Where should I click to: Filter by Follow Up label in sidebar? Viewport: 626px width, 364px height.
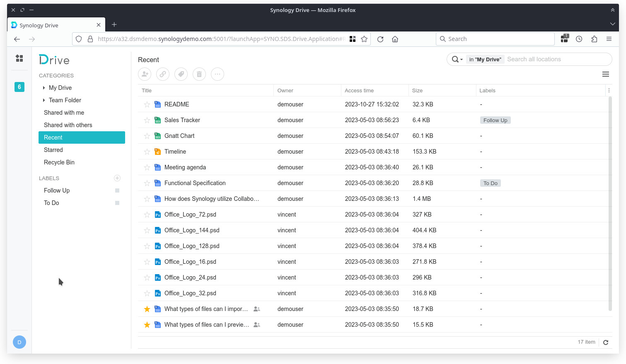click(57, 190)
